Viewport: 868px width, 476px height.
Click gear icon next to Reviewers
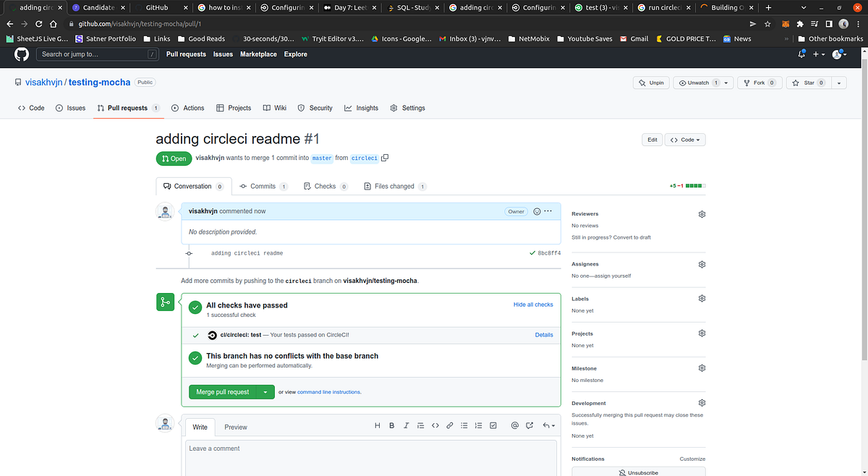pyautogui.click(x=702, y=214)
